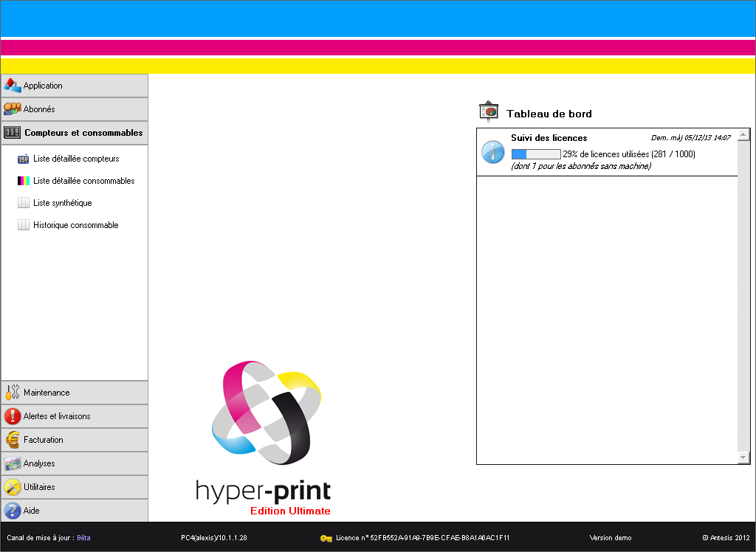Click the license usage progress bar

click(535, 153)
